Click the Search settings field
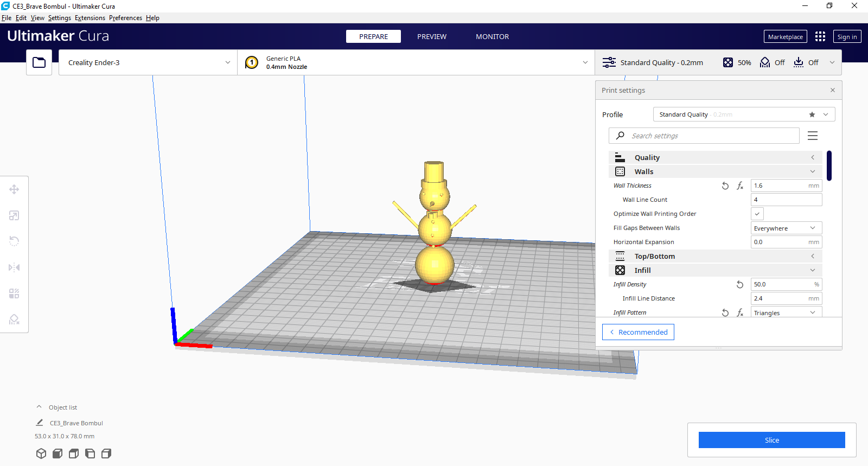868x466 pixels. pos(704,136)
